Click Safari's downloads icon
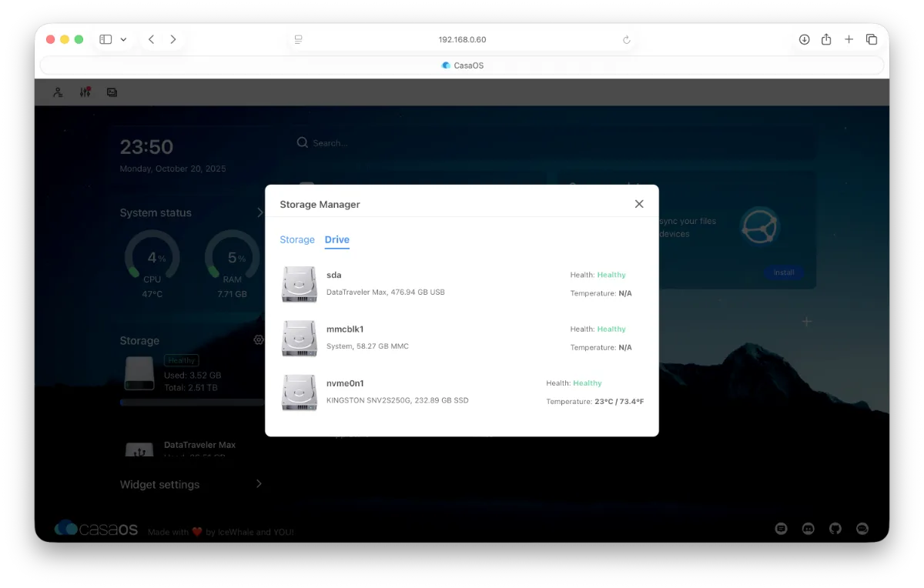 [804, 39]
